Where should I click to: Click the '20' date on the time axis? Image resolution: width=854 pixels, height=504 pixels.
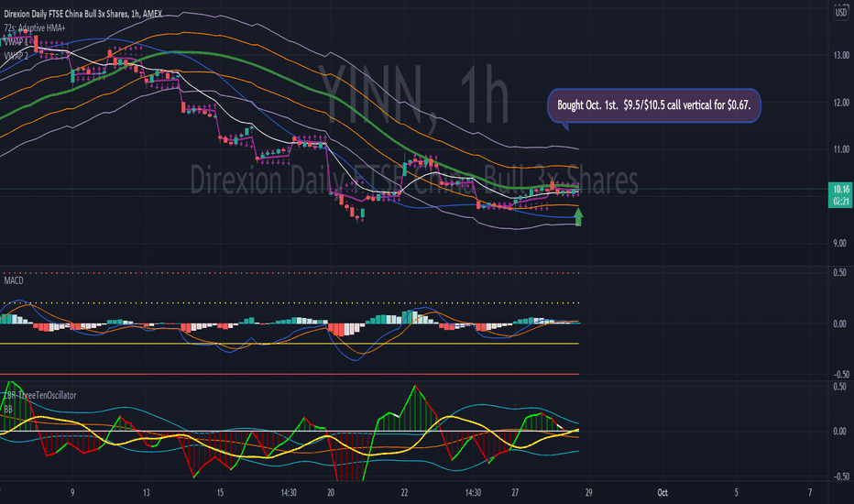click(331, 493)
